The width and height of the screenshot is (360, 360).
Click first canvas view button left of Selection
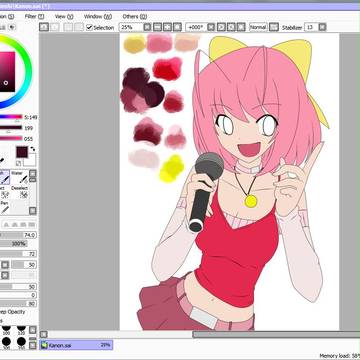(x=44, y=27)
